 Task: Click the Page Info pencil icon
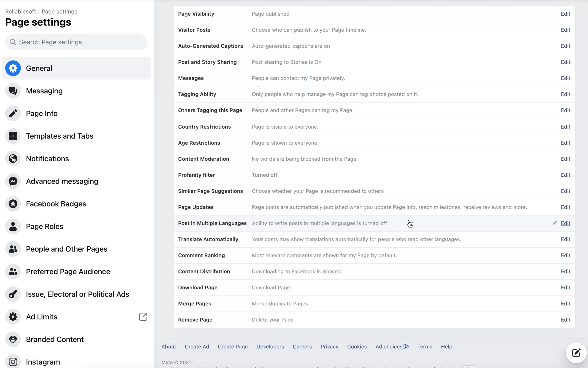13,113
